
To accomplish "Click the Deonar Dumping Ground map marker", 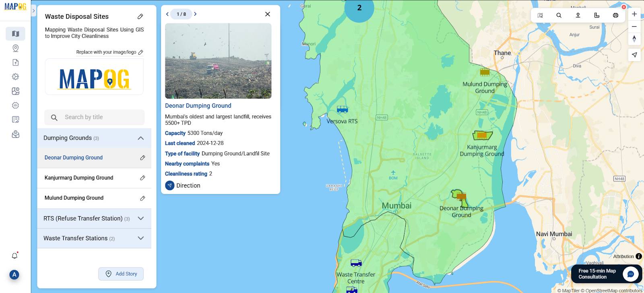I will [x=461, y=197].
